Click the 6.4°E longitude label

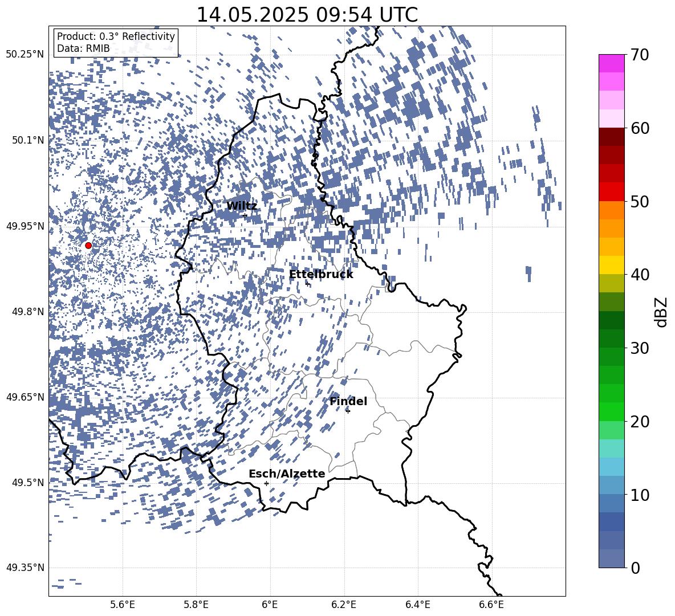point(417,605)
